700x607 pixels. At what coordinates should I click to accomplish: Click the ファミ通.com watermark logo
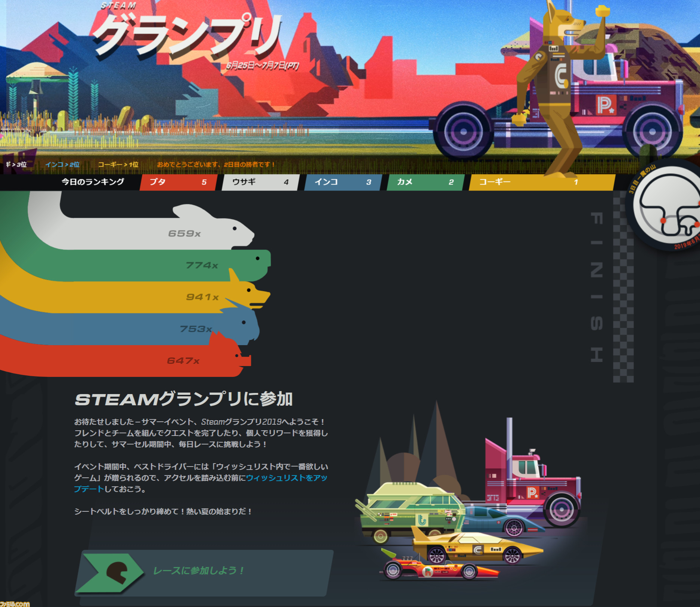15,604
